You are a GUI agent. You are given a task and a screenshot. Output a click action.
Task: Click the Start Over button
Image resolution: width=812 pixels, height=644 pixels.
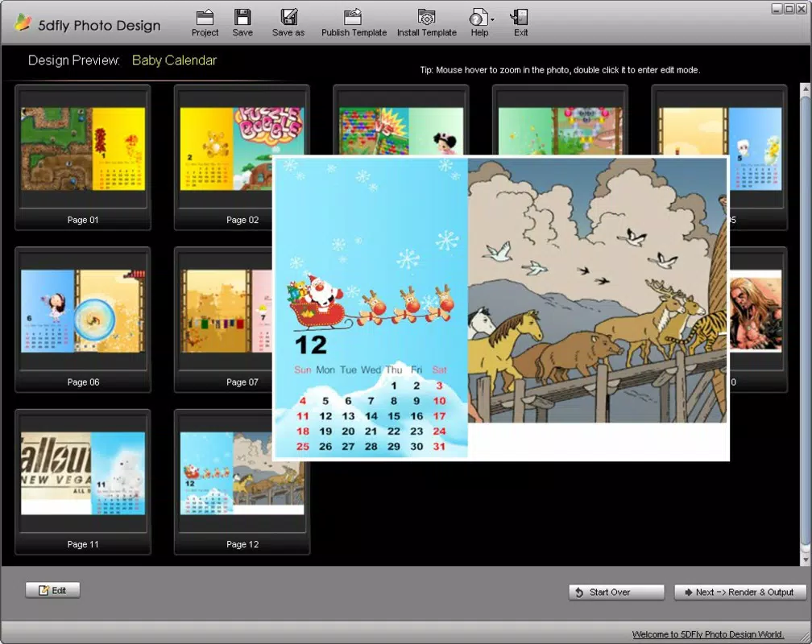[616, 592]
